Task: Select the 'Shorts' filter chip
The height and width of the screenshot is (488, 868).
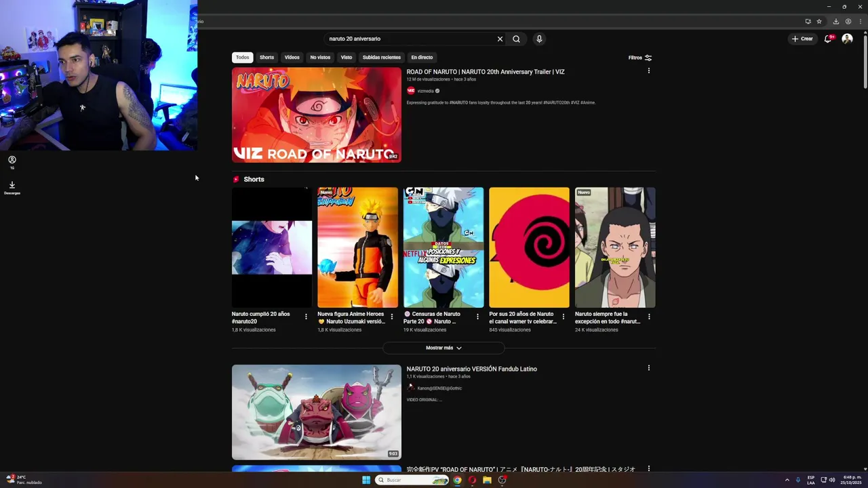Action: tap(267, 58)
